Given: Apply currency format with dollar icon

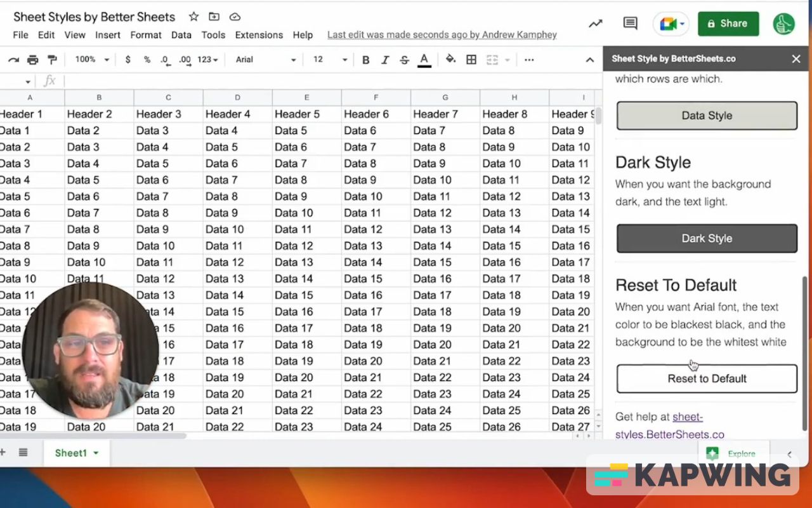Looking at the screenshot, I should pyautogui.click(x=128, y=60).
